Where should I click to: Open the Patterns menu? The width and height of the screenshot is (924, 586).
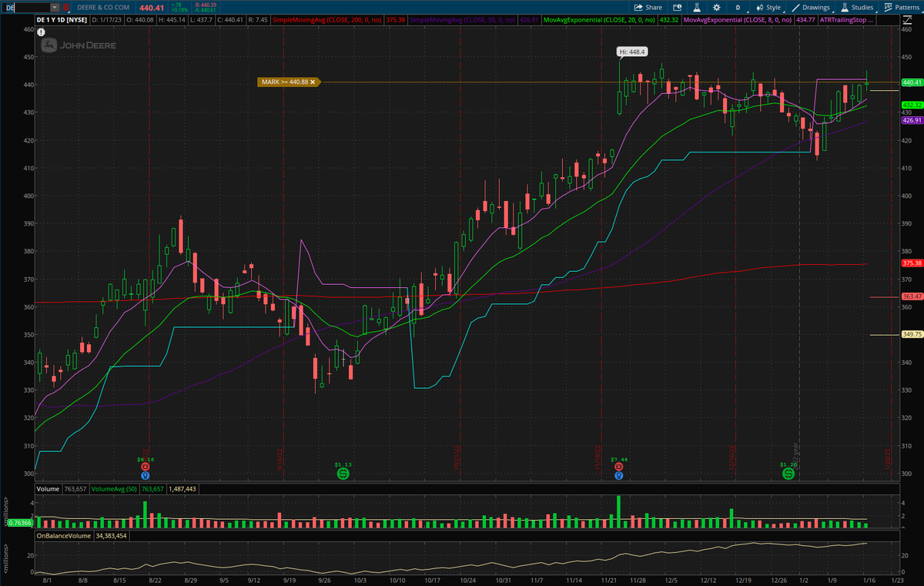902,7
